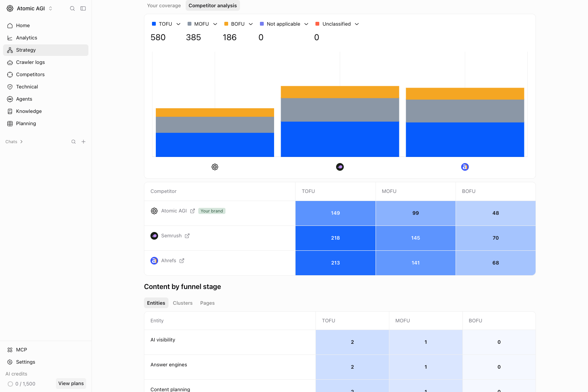Click the Ahrefs MOFU cell showing 141
The height and width of the screenshot is (392, 588).
pyautogui.click(x=416, y=263)
